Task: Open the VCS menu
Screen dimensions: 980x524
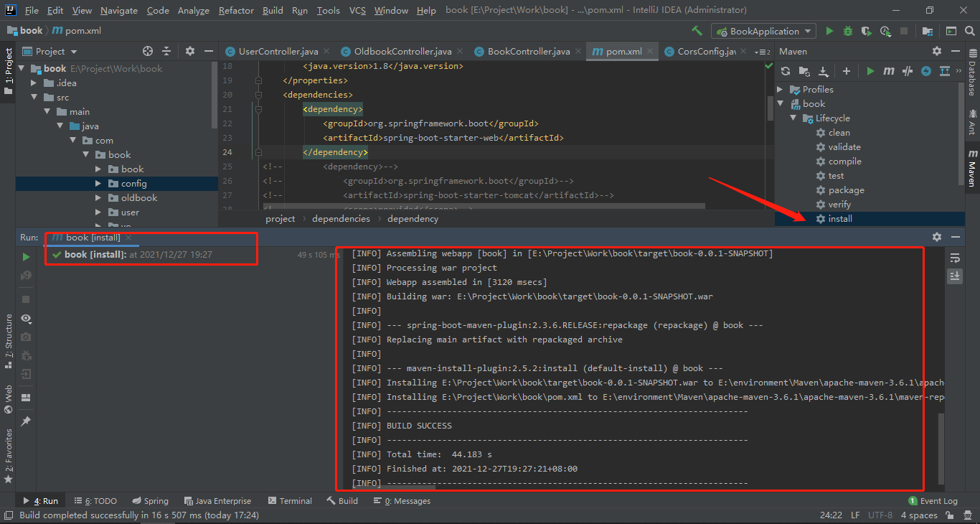Action: click(x=357, y=10)
